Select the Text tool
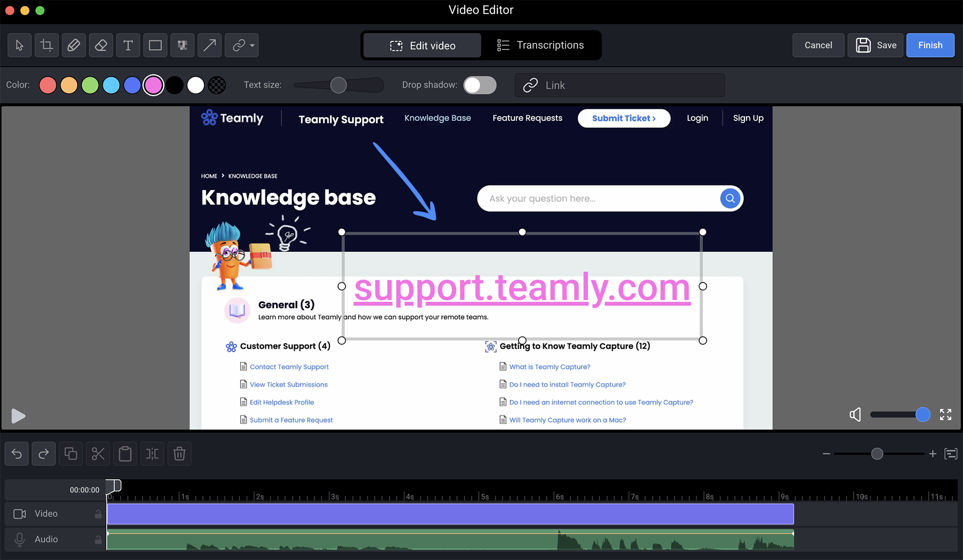Screen dimensions: 963x560 click(x=128, y=45)
